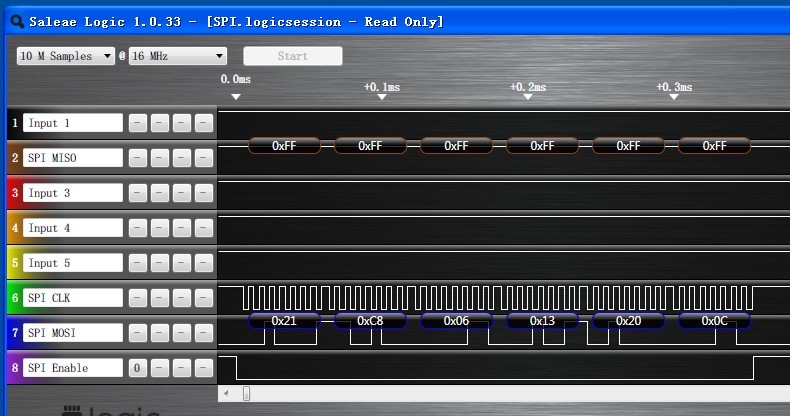Toggle the '0' trigger button on SPI Enable
Viewport: 790px width, 416px height.
tap(138, 368)
